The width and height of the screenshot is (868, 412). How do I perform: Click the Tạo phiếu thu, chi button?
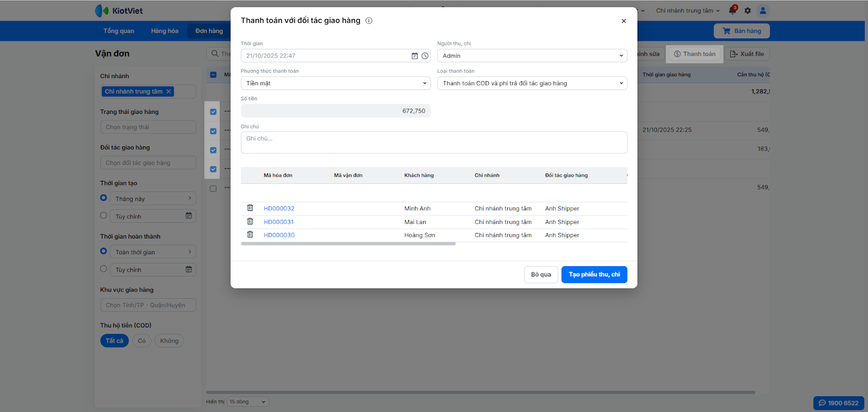(x=594, y=274)
